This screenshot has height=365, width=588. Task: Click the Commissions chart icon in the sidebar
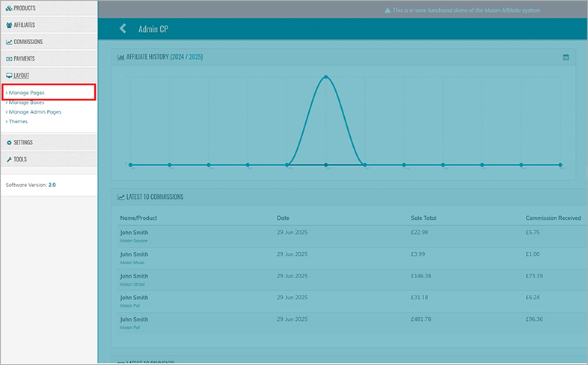pyautogui.click(x=9, y=42)
